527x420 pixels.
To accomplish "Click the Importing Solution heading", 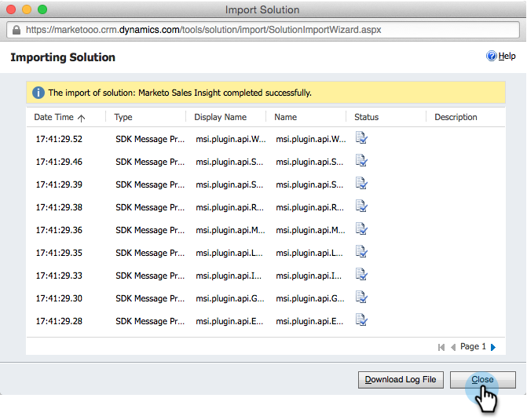I will [x=63, y=57].
